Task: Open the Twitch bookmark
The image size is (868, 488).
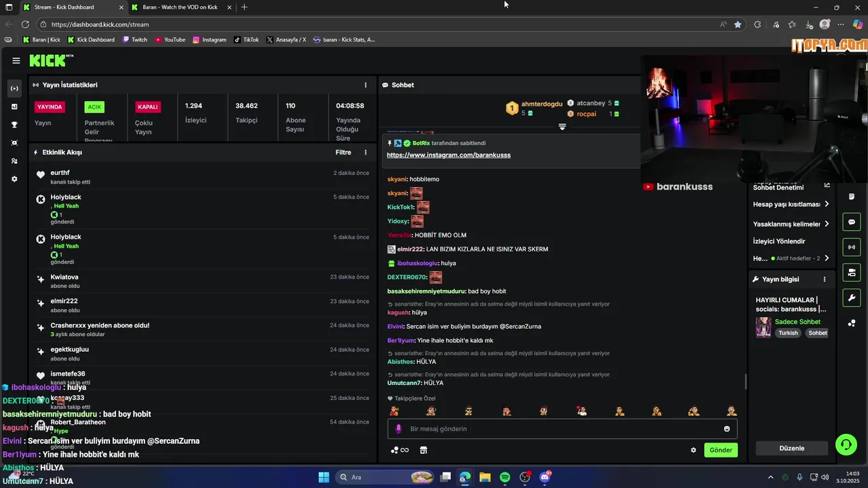Action: pos(135,40)
